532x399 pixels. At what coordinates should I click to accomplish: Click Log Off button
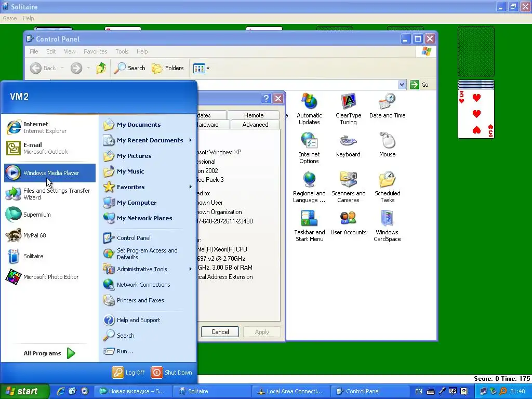tap(128, 373)
